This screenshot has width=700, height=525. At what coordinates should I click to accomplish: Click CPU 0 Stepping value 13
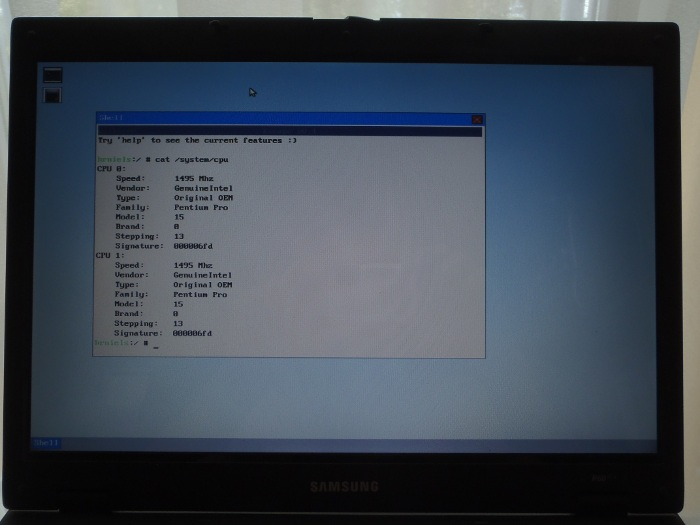point(179,236)
